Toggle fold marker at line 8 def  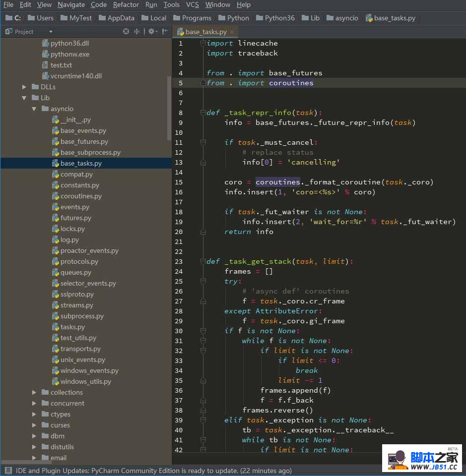(203, 113)
